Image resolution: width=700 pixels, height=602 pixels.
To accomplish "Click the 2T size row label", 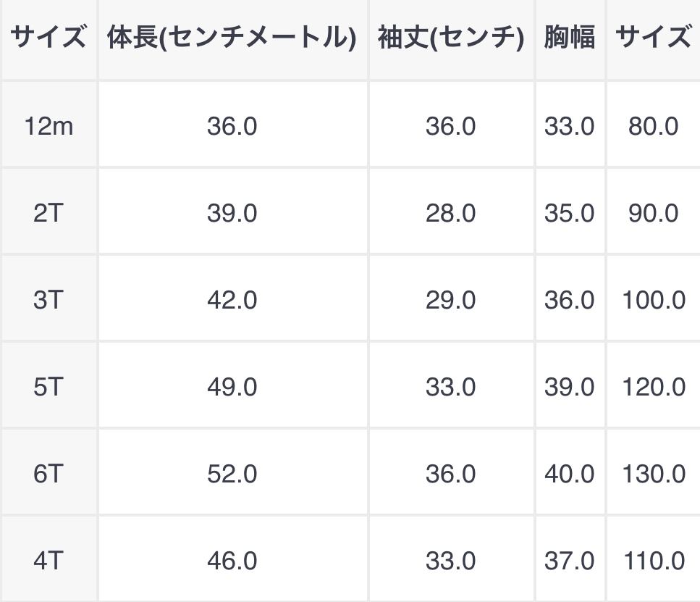I will tap(49, 214).
